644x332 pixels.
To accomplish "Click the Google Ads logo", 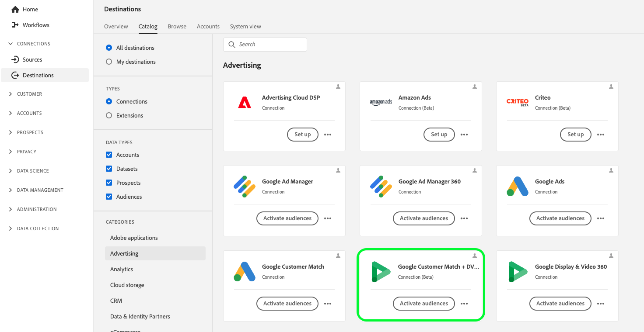I will coord(518,186).
